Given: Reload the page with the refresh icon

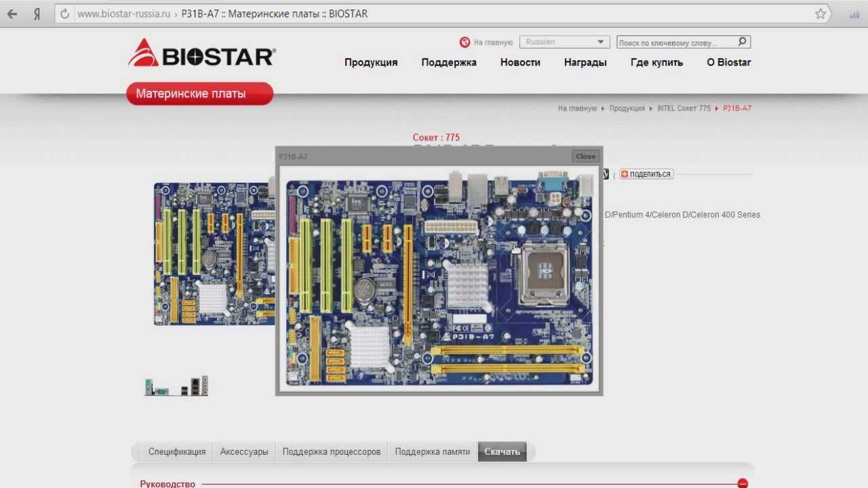Looking at the screenshot, I should 65,14.
